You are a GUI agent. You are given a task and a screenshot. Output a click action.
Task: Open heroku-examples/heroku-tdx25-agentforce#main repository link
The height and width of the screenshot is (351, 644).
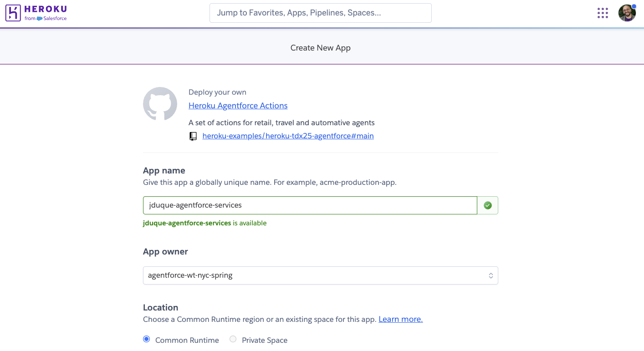point(288,136)
